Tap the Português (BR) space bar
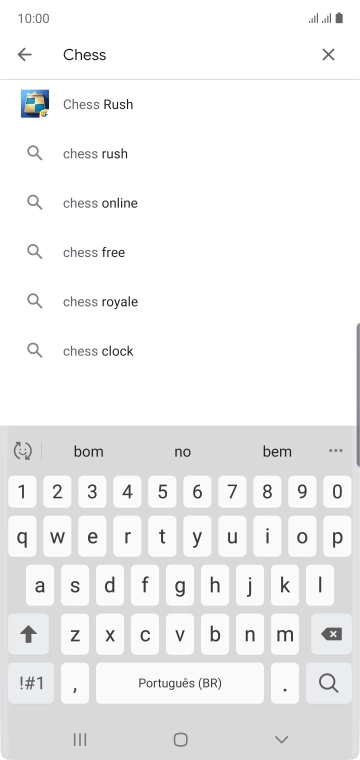This screenshot has width=360, height=760. tap(180, 683)
